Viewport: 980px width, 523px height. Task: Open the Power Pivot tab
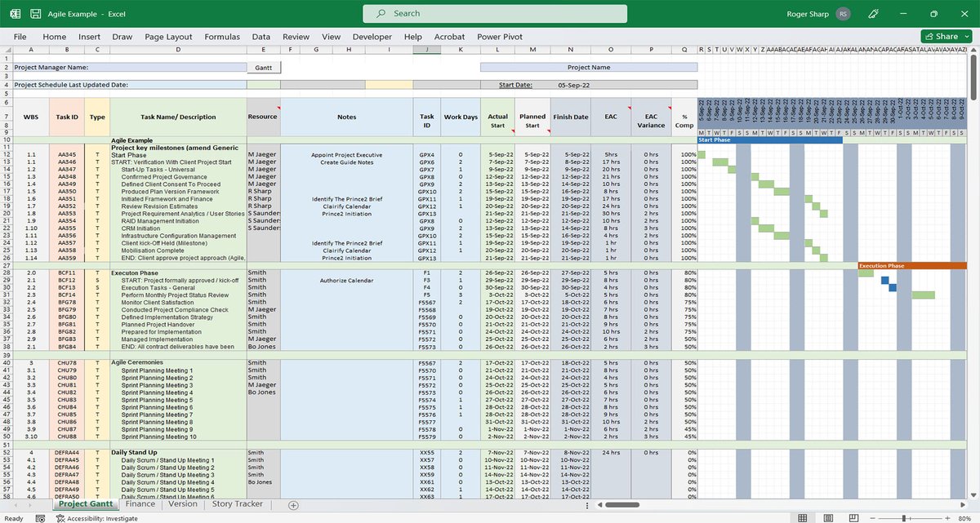coord(501,37)
